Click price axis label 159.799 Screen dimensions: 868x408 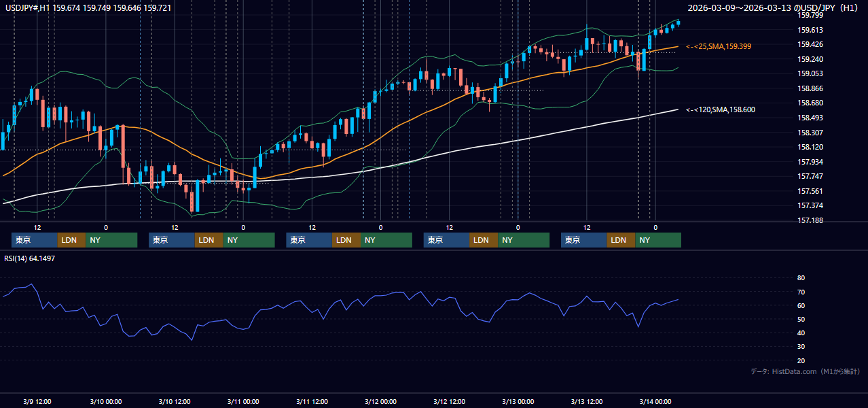[810, 15]
